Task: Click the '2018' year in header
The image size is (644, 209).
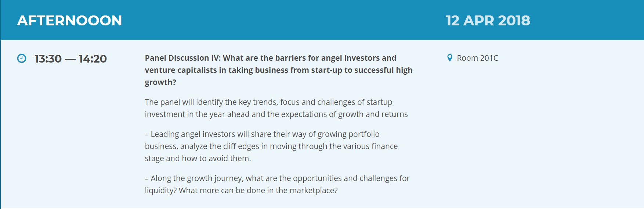Action: (514, 21)
